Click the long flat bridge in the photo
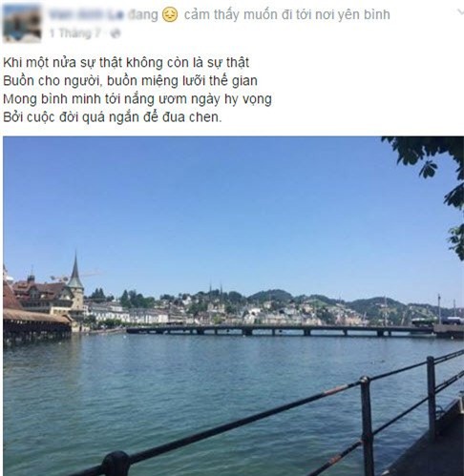Screen dimensions: 464x476 [280, 330]
